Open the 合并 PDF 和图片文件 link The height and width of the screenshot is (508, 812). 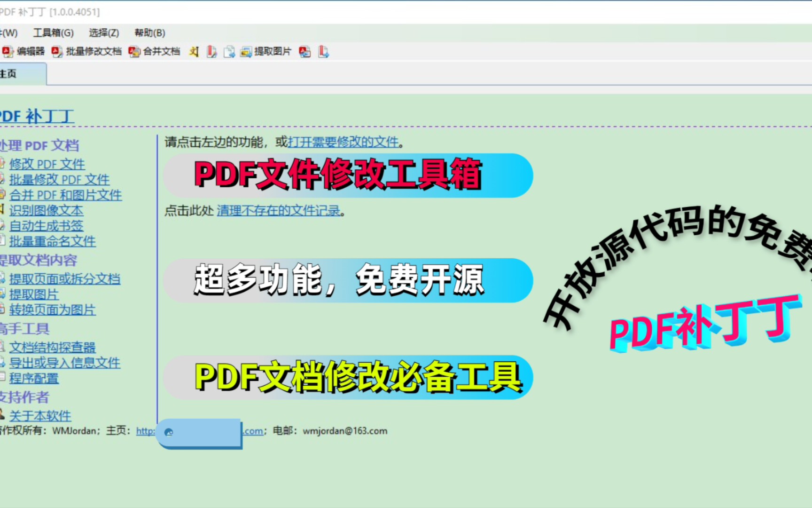point(65,195)
